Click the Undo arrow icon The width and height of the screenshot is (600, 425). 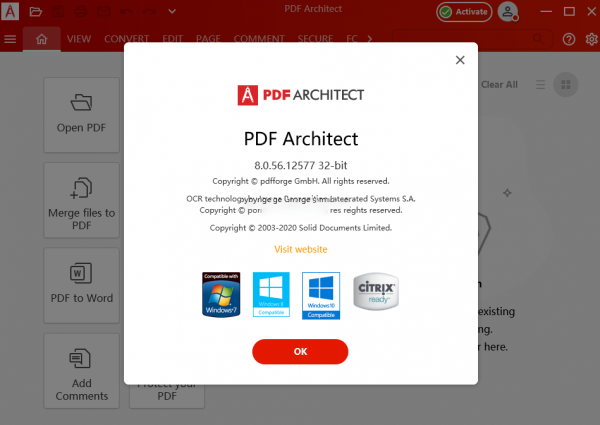click(126, 11)
